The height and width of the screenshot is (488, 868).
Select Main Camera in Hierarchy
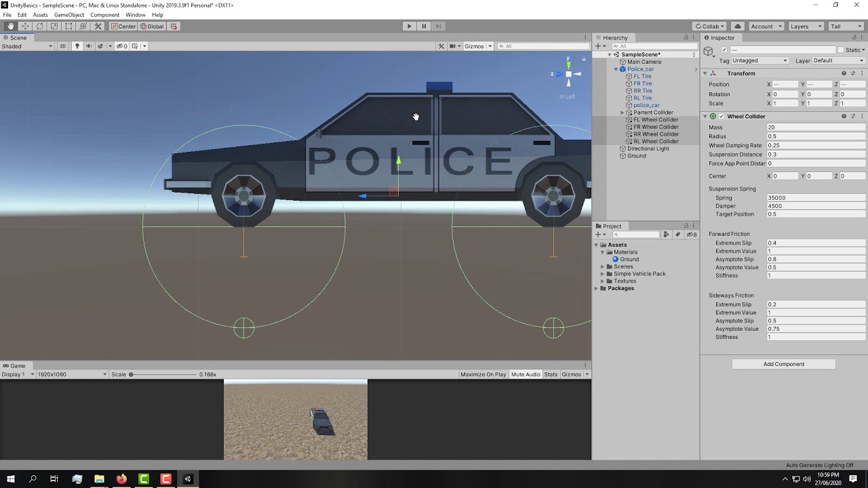644,62
